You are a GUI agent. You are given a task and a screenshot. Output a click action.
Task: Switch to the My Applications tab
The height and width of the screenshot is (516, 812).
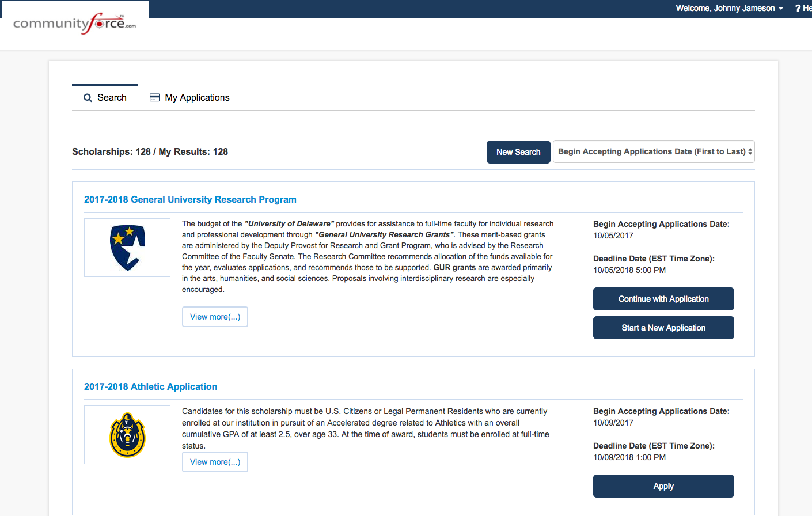[x=189, y=98]
